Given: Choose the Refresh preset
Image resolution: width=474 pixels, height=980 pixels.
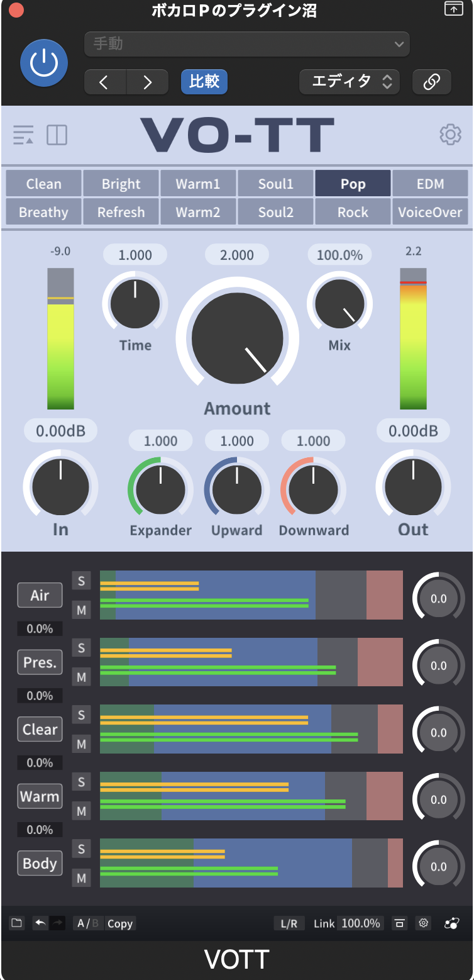Looking at the screenshot, I should [121, 212].
